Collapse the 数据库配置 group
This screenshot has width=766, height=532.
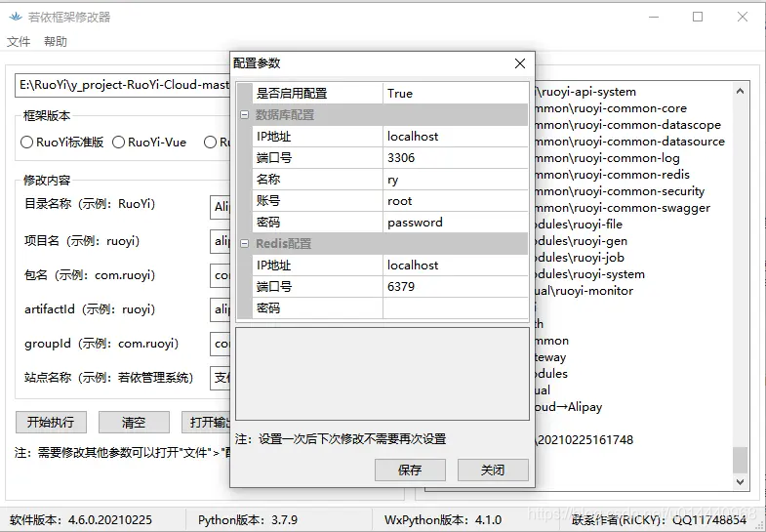pos(244,115)
